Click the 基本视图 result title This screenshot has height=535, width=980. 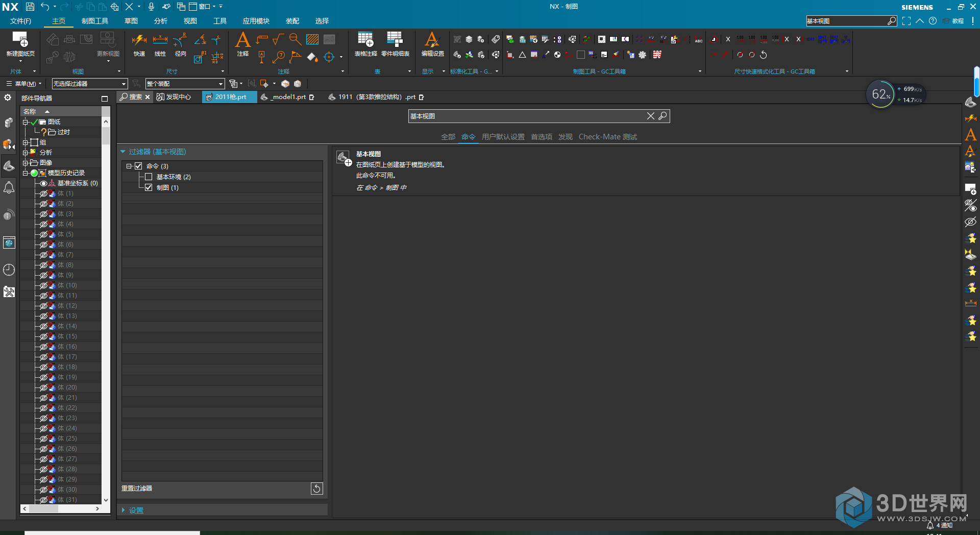pyautogui.click(x=369, y=154)
